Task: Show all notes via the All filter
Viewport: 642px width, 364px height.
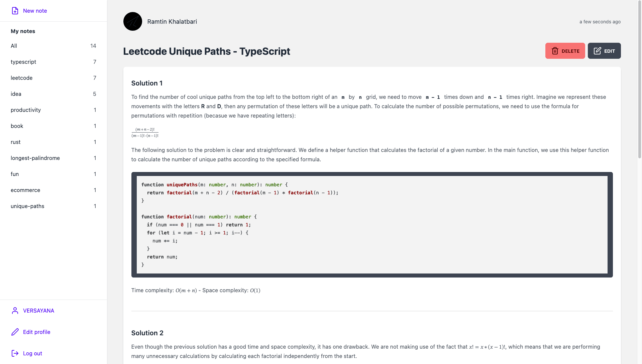Action: pyautogui.click(x=14, y=46)
